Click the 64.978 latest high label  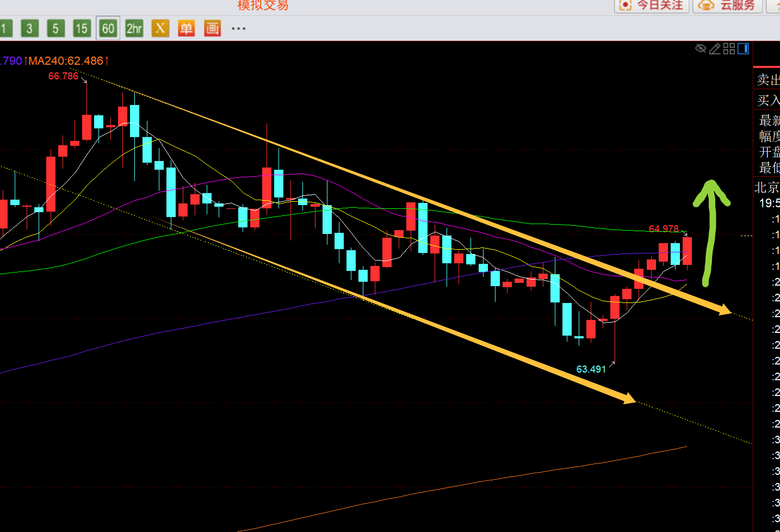pyautogui.click(x=664, y=229)
